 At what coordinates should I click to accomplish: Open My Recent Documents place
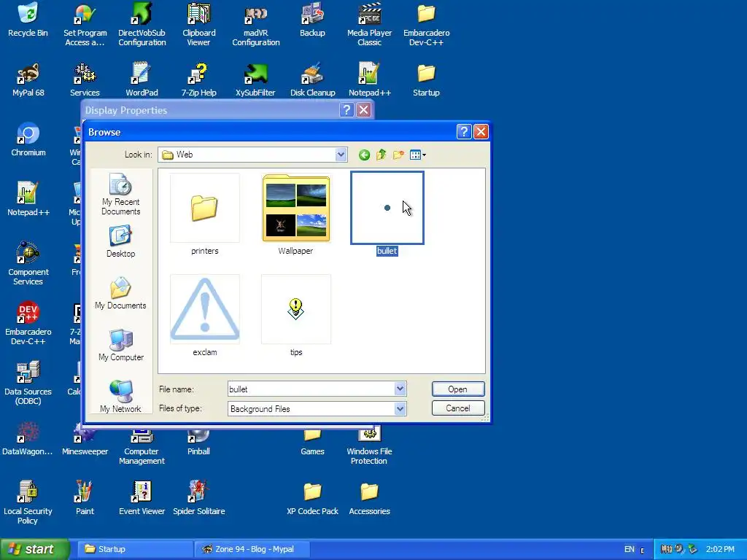pyautogui.click(x=120, y=194)
